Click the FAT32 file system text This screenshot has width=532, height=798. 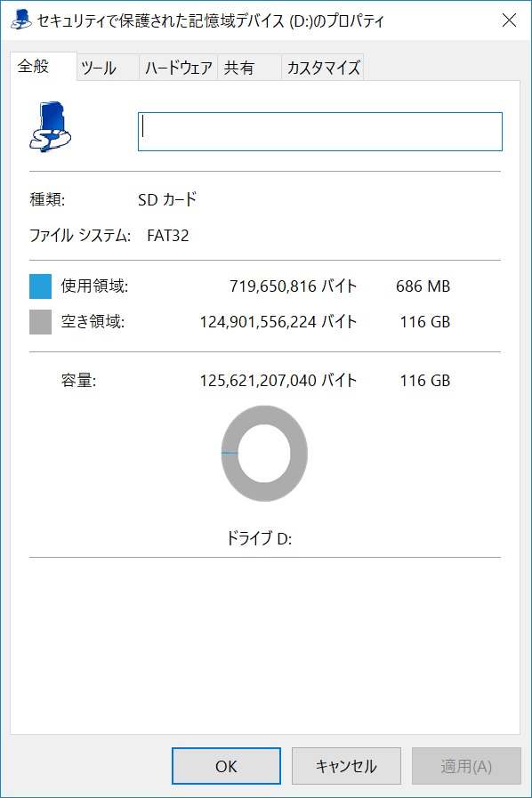click(168, 236)
